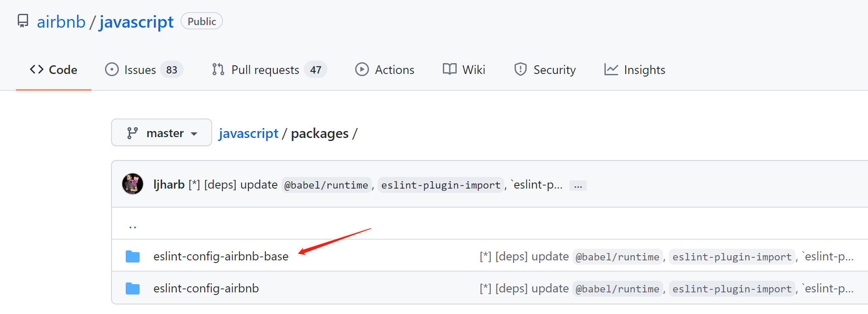868x314 pixels.
Task: Go to the Pull requests tab
Action: [x=265, y=70]
